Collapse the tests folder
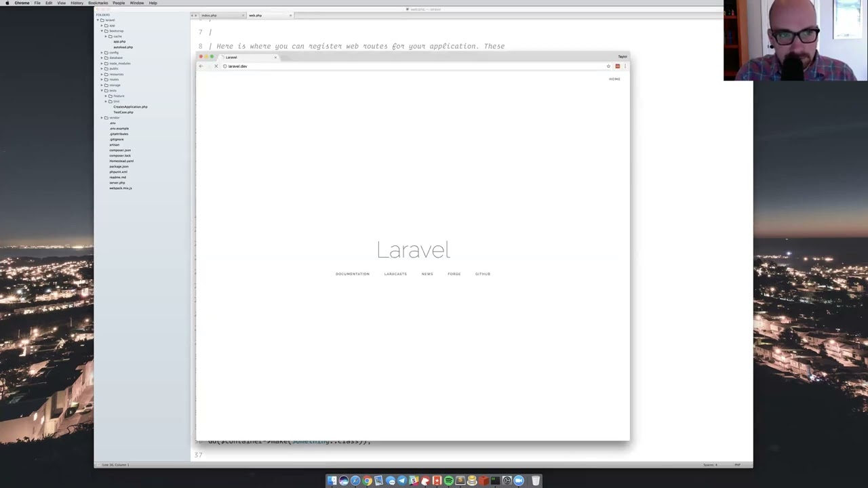The height and width of the screenshot is (488, 868). (x=102, y=91)
